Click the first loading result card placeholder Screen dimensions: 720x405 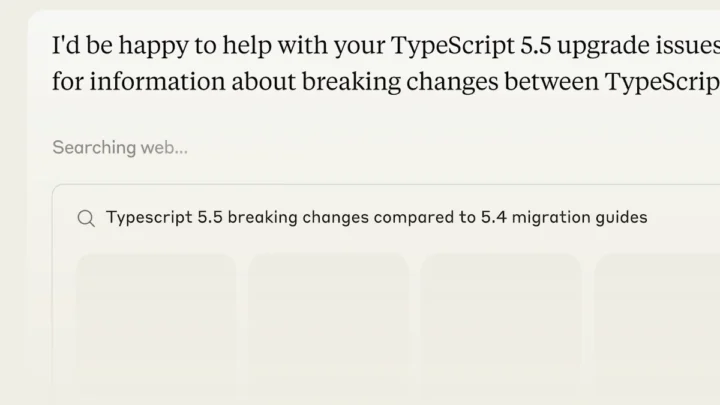[x=156, y=320]
